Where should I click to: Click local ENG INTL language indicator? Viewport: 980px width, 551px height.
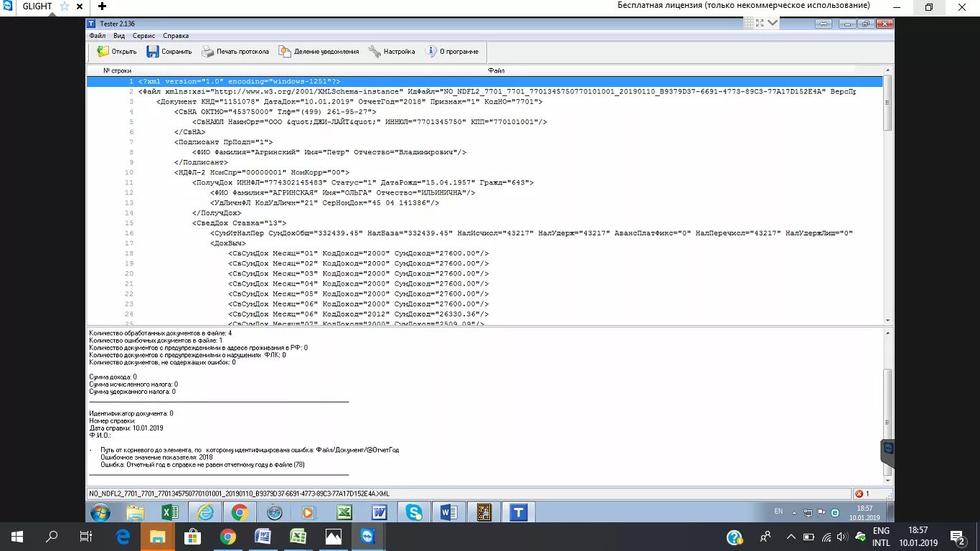[881, 537]
